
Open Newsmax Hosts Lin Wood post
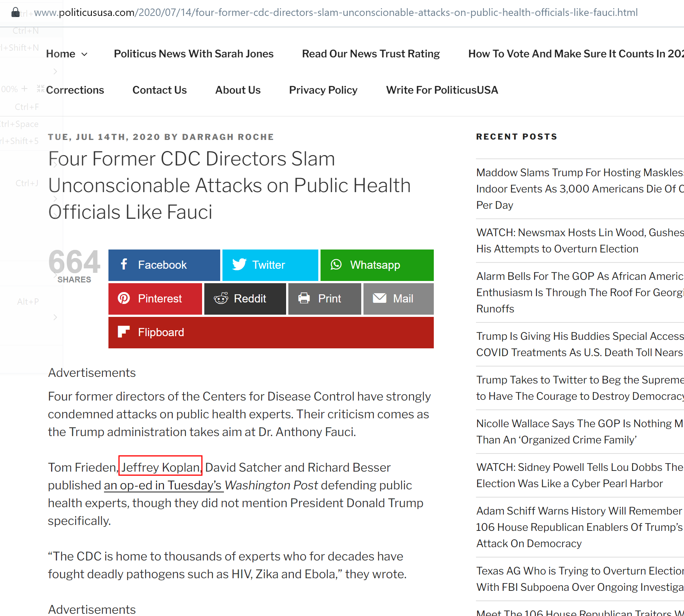point(580,241)
